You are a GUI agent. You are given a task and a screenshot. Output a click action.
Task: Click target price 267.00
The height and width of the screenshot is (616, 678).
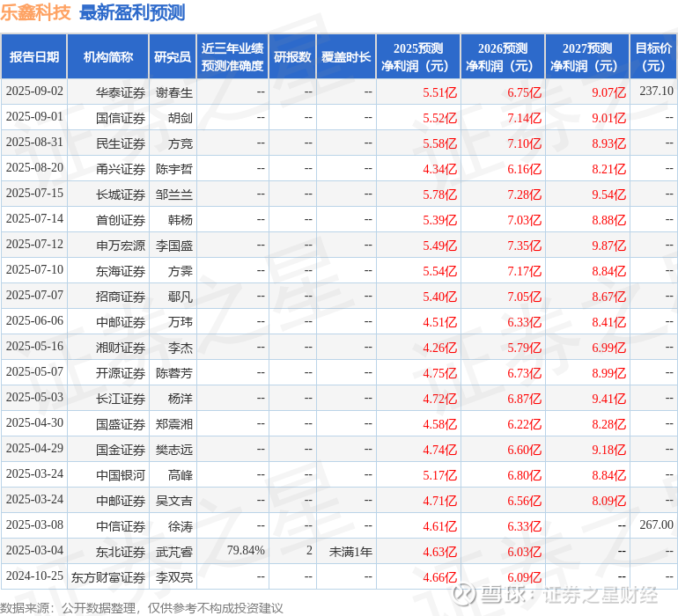[656, 524]
